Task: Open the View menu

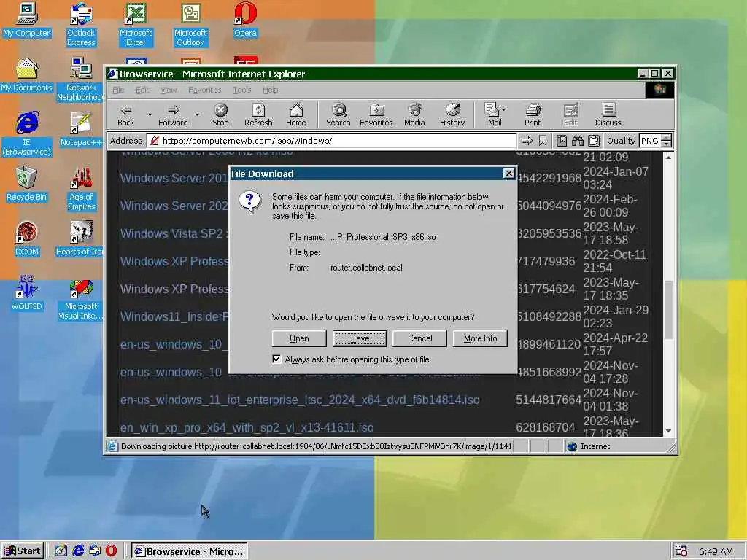Action: (x=169, y=90)
